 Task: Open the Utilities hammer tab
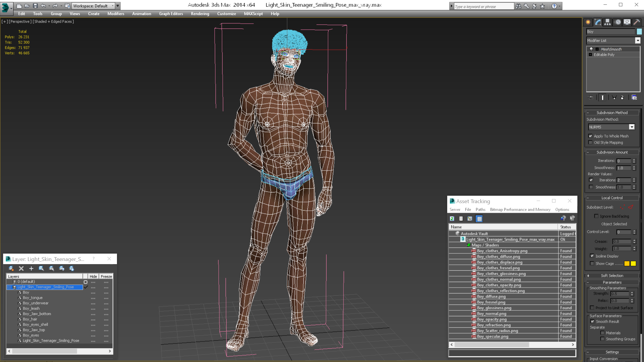tap(637, 22)
